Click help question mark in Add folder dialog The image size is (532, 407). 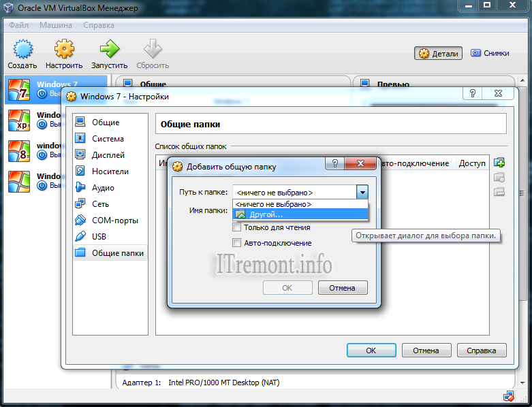(x=335, y=163)
